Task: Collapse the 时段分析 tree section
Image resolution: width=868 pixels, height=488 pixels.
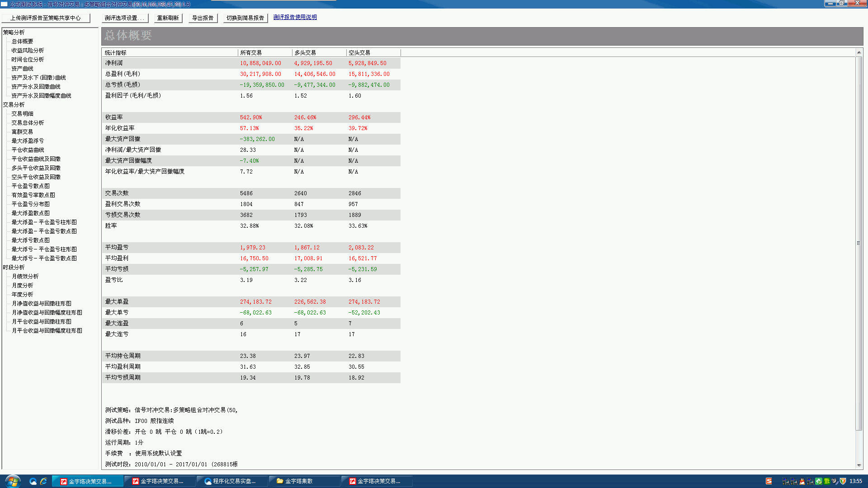Action: click(x=14, y=267)
